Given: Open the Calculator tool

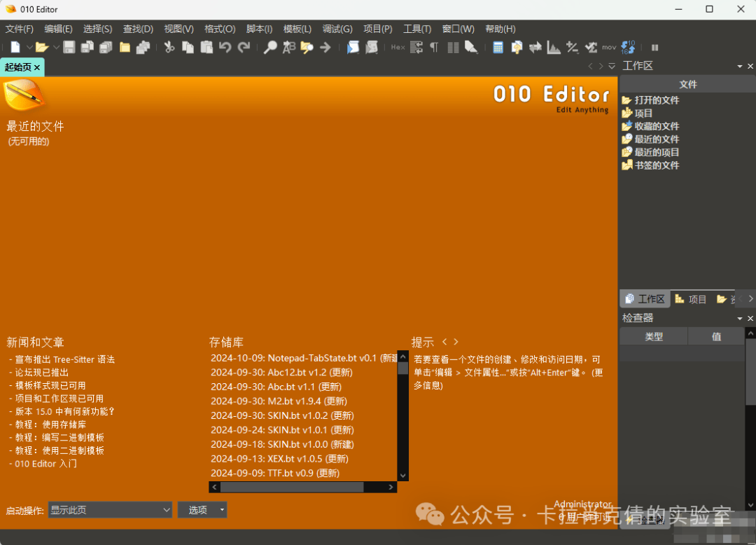Looking at the screenshot, I should [498, 47].
